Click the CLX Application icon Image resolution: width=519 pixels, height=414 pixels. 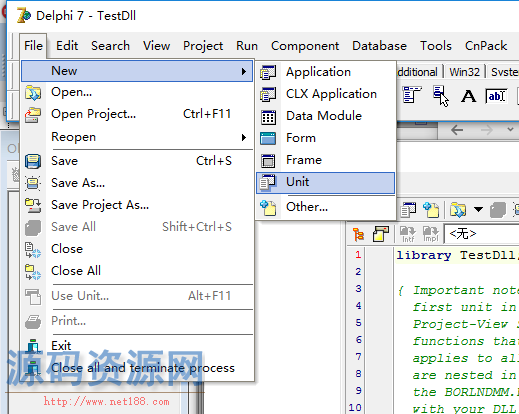click(268, 94)
